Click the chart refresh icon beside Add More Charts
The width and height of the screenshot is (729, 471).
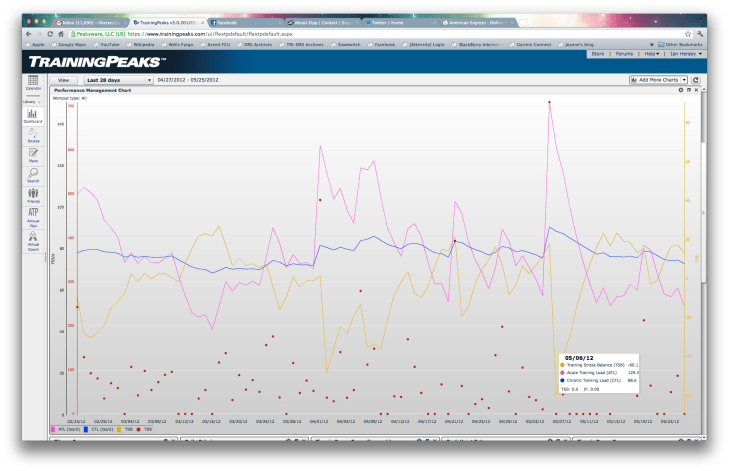point(696,79)
